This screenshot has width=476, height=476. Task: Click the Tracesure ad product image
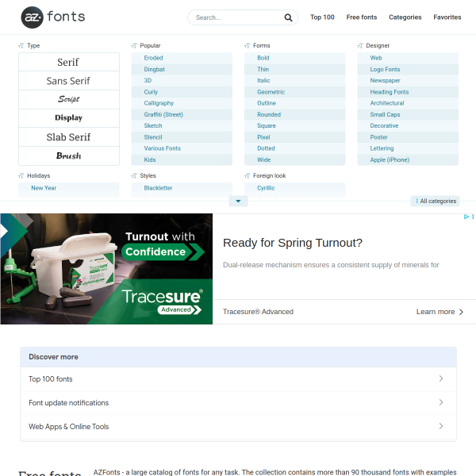(x=106, y=269)
